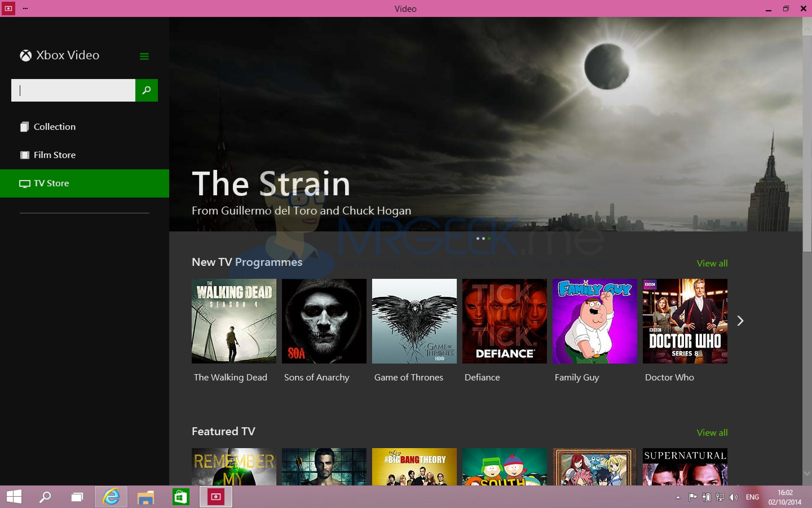Open the 'Remember My' featured poster
The width and height of the screenshot is (812, 508).
tap(234, 467)
